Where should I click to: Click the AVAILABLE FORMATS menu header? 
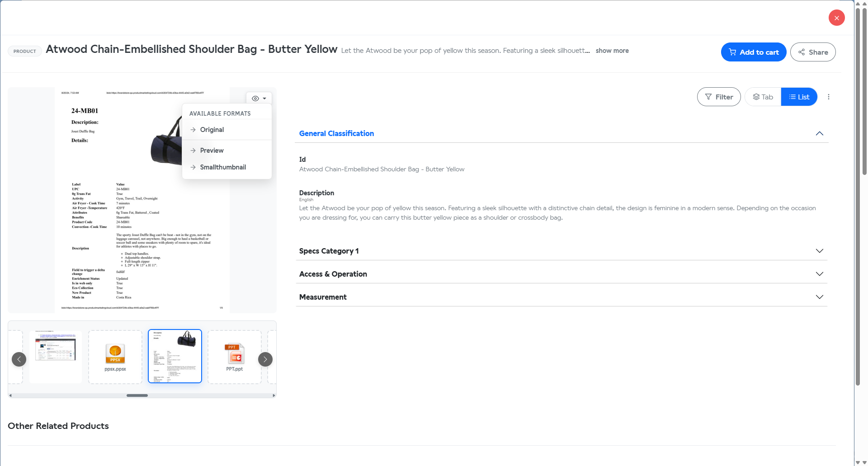(x=220, y=113)
